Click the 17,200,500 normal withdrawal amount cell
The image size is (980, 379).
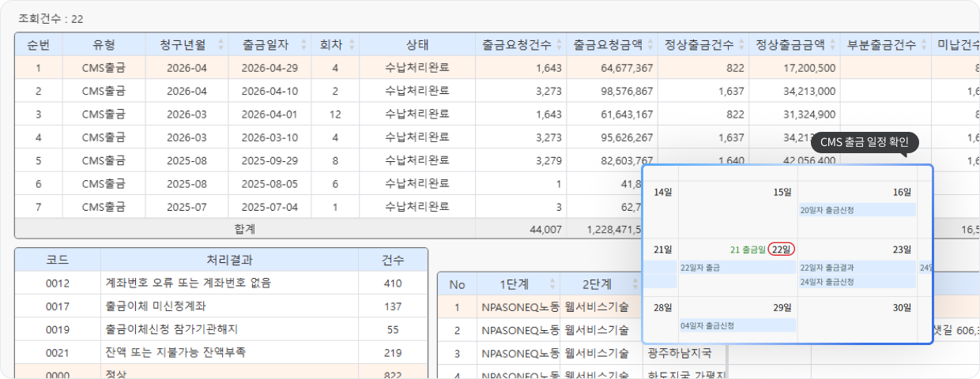tap(794, 68)
